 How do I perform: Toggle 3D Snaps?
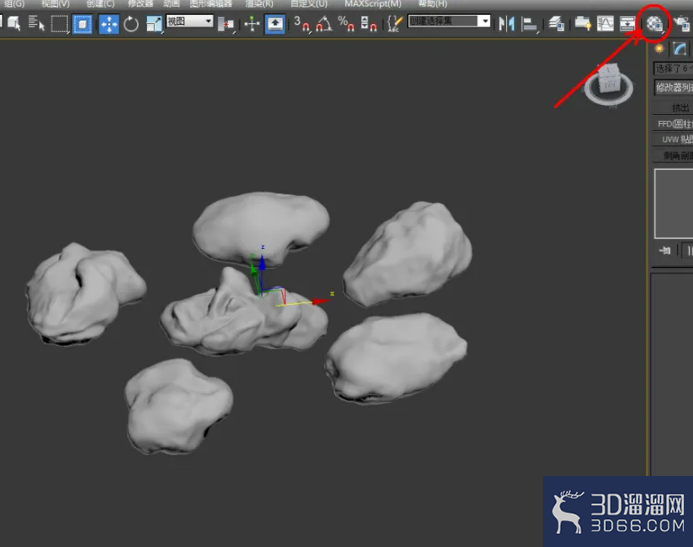tap(301, 24)
